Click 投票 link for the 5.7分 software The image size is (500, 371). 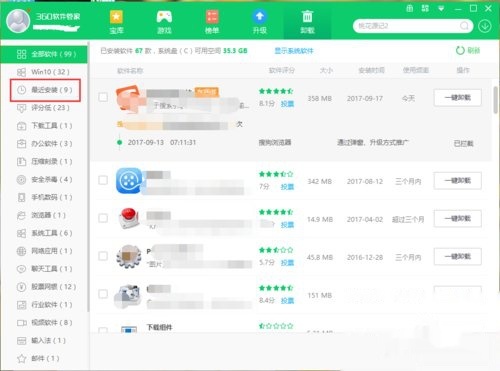coord(287,263)
